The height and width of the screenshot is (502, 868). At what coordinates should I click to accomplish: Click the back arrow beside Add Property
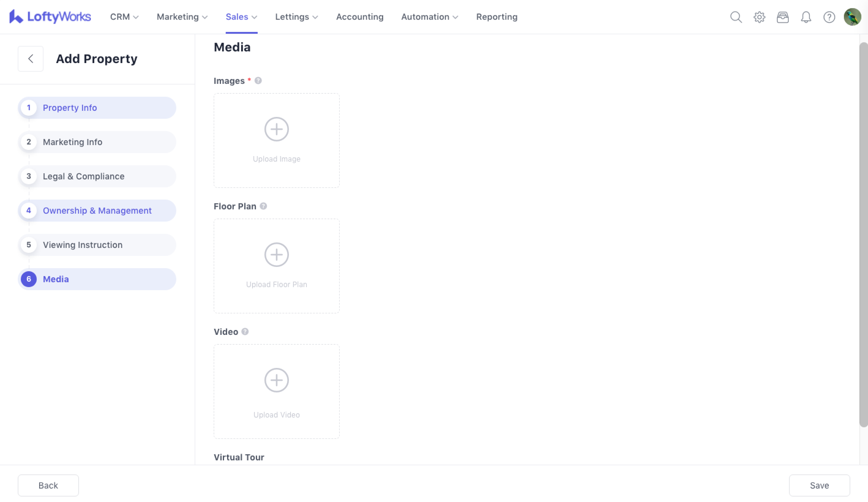pyautogui.click(x=31, y=58)
